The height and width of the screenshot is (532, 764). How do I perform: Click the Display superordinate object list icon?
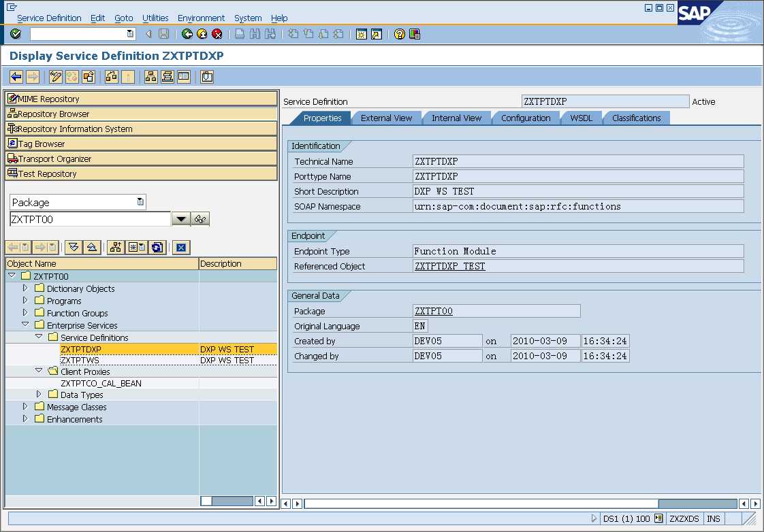coord(116,247)
